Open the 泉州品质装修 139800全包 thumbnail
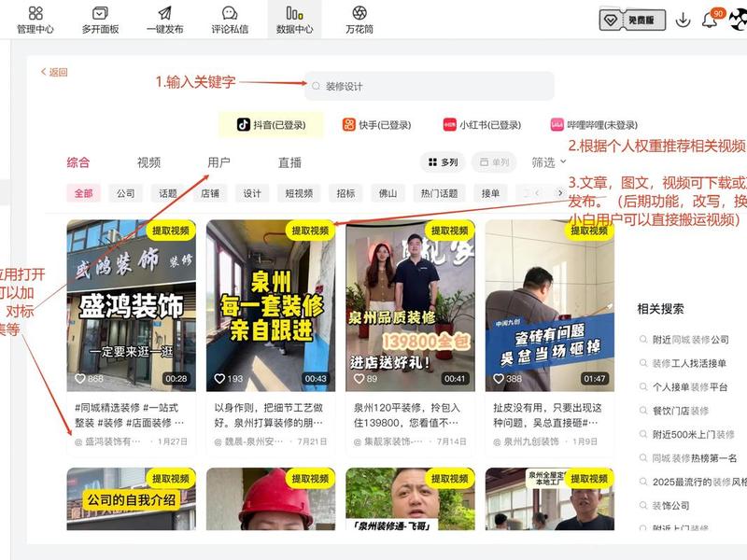Screen dimensions: 747x560 coord(410,306)
